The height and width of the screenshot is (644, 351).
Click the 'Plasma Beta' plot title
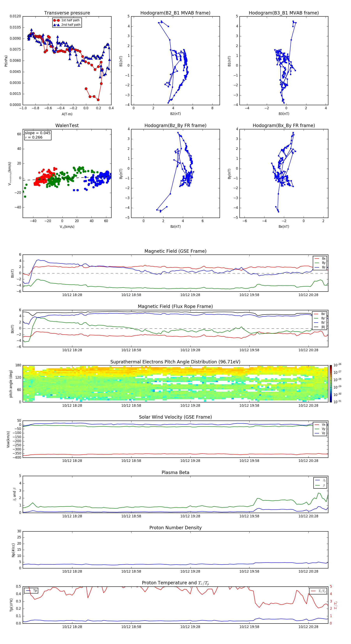click(175, 472)
